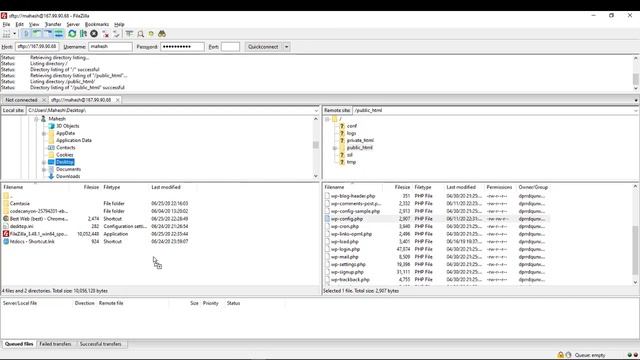Switch to the Successful transfers tab

tap(100, 344)
